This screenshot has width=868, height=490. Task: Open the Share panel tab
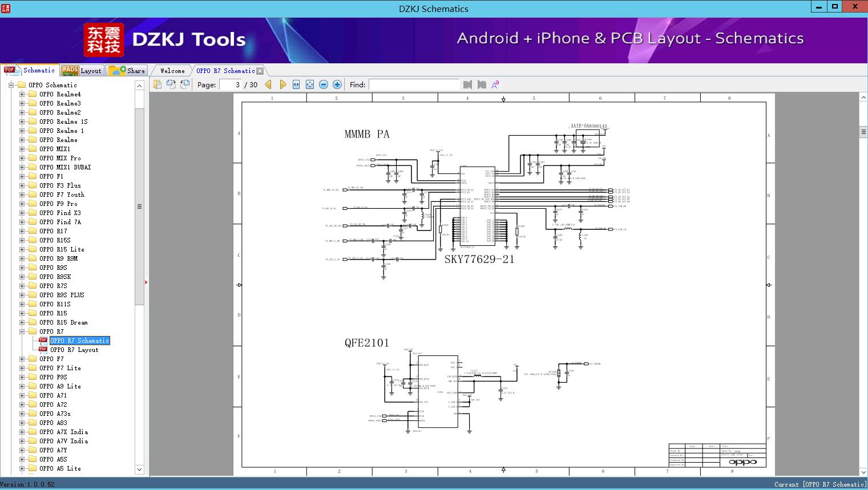[127, 71]
